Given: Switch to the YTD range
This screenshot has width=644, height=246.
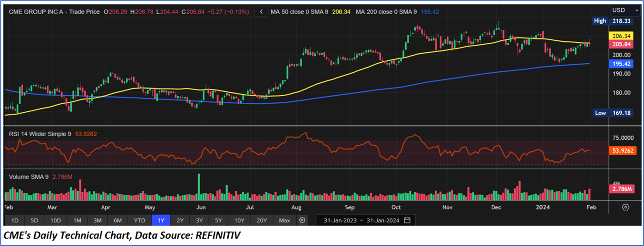Looking at the screenshot, I should [139, 220].
